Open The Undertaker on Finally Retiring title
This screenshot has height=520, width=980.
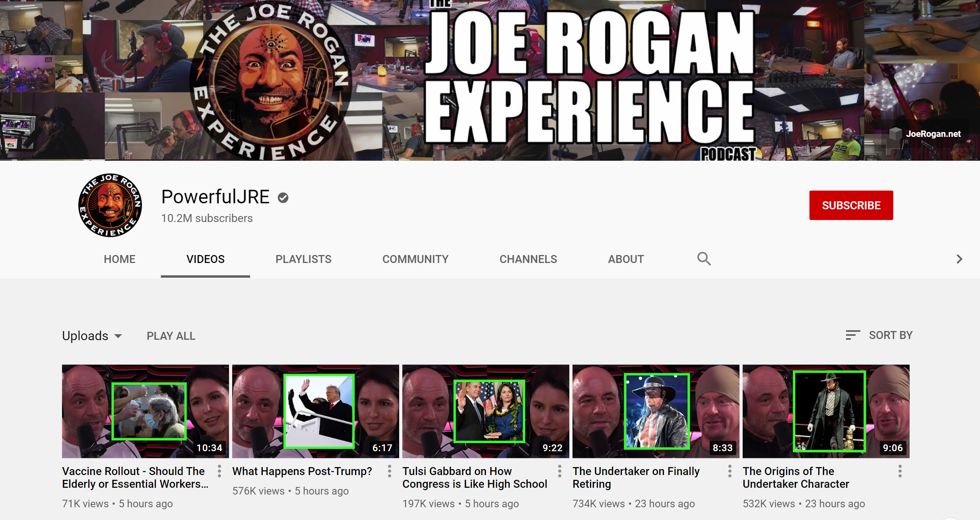636,477
